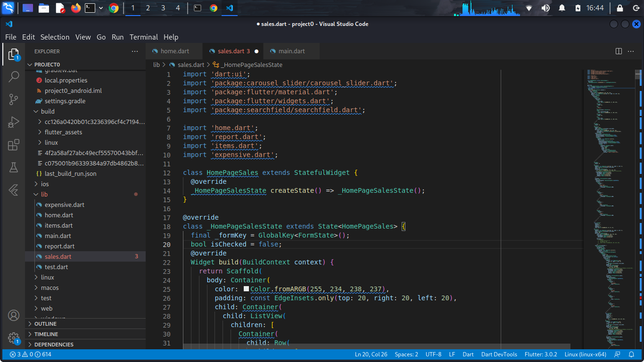Expand the DEPENDENCIES section
This screenshot has width=644, height=362.
click(85, 345)
